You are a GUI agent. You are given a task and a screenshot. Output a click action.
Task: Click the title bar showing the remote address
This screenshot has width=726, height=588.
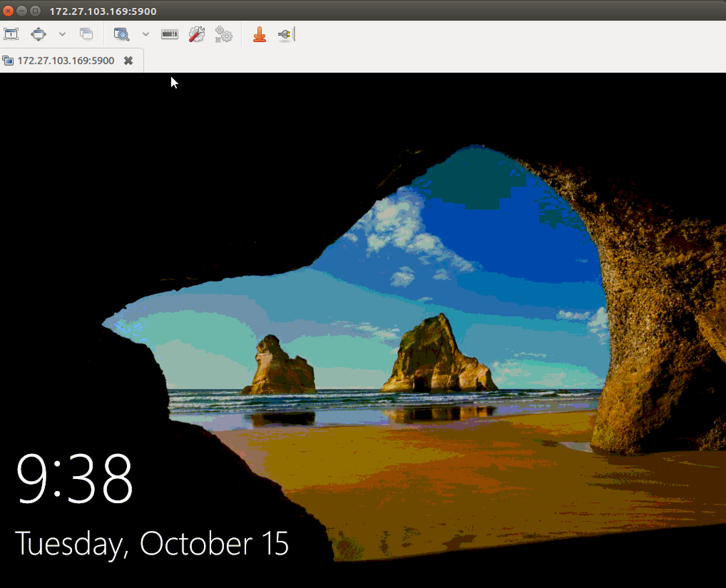coord(103,11)
